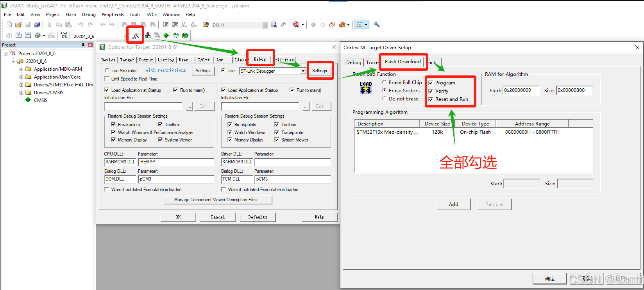Open Options for Target magic wand icon
The image size is (644, 290).
(136, 36)
